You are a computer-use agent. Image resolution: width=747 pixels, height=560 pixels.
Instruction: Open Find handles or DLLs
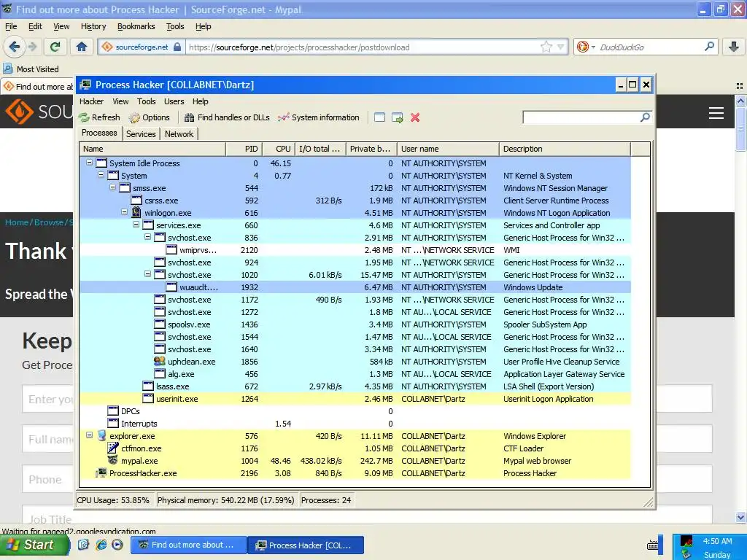(x=227, y=117)
